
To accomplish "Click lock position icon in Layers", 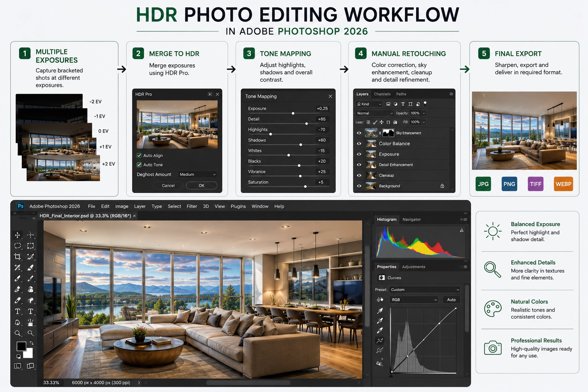I will (382, 122).
